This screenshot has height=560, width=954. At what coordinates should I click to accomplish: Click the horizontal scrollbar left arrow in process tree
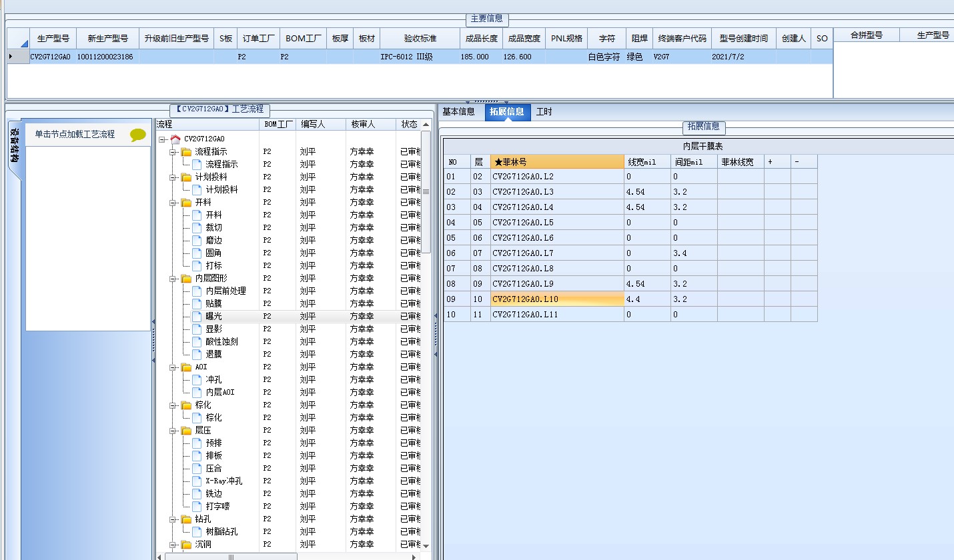click(x=160, y=556)
